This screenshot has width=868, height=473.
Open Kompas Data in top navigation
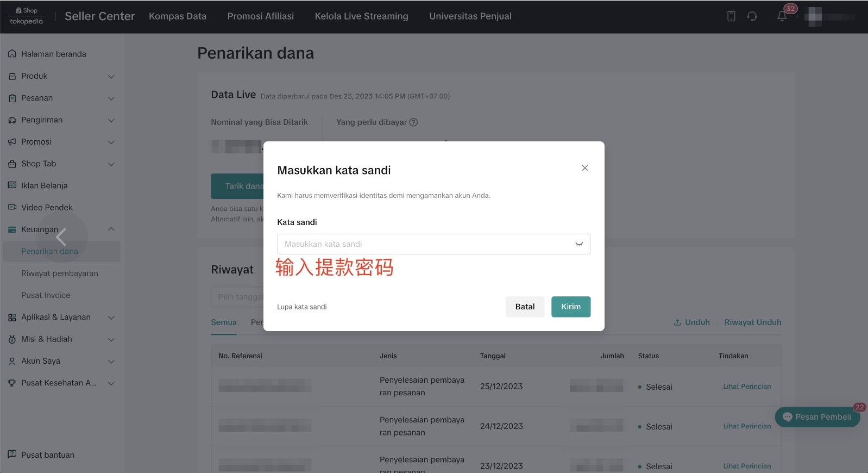178,16
